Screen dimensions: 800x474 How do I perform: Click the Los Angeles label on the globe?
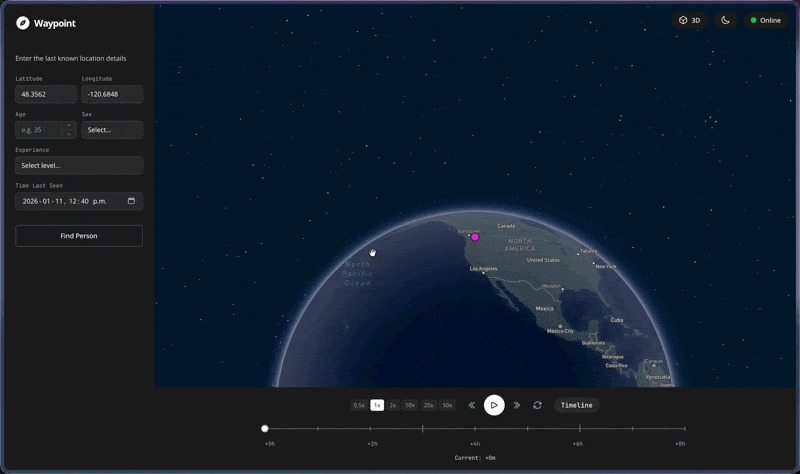point(483,268)
